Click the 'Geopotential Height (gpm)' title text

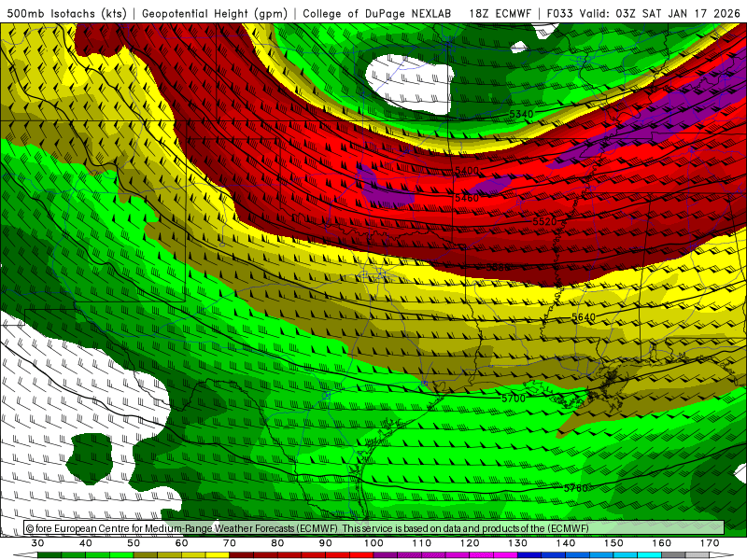coord(215,14)
